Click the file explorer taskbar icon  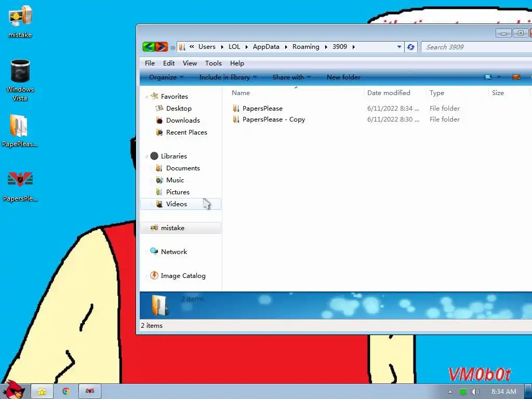coord(42,392)
